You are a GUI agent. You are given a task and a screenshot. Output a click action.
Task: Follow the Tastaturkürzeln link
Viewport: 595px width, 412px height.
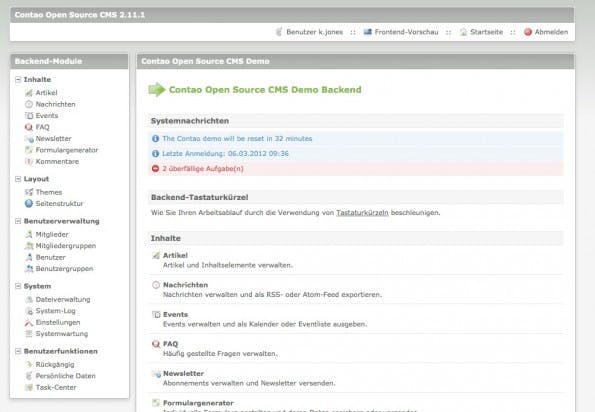362,212
